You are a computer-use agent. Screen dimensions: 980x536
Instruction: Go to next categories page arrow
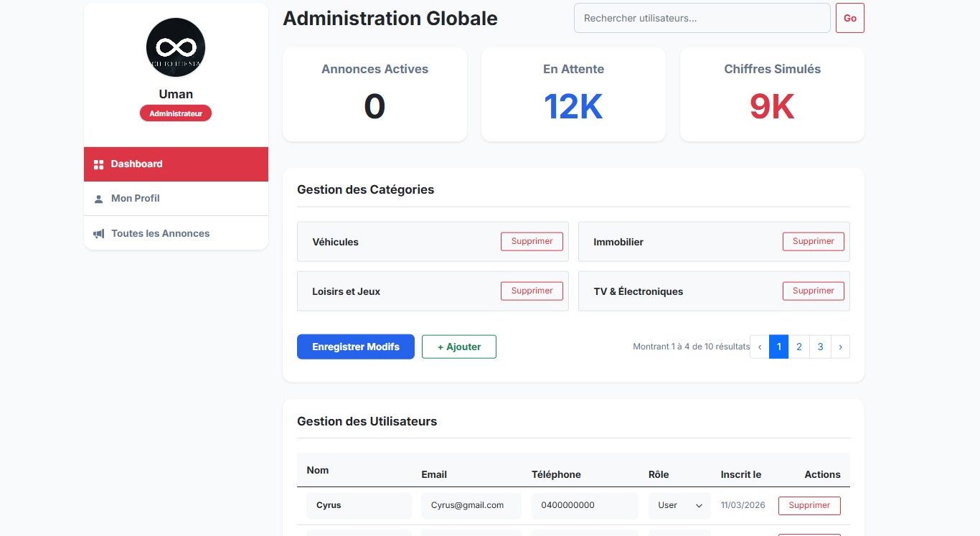tap(840, 347)
